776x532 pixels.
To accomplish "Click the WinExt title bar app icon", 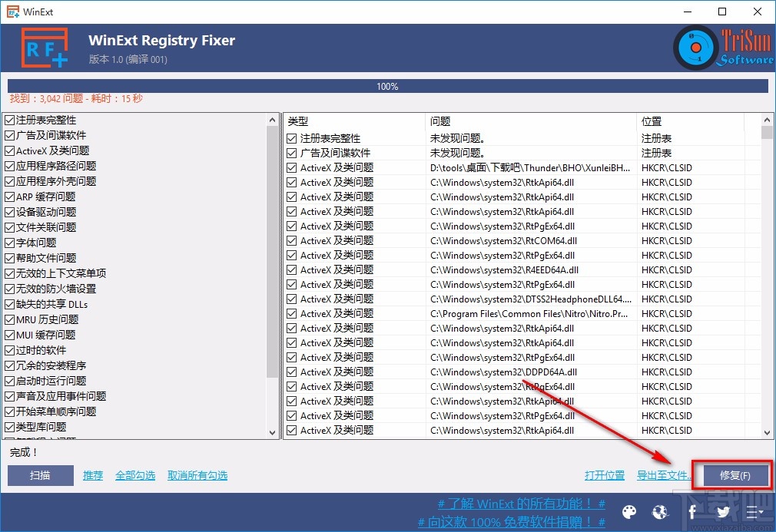I will point(13,12).
